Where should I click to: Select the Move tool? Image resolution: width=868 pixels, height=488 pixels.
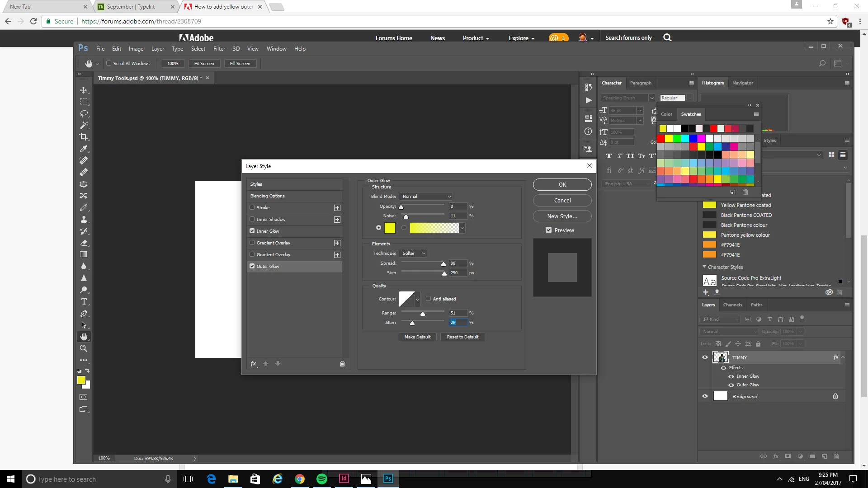[x=84, y=90]
